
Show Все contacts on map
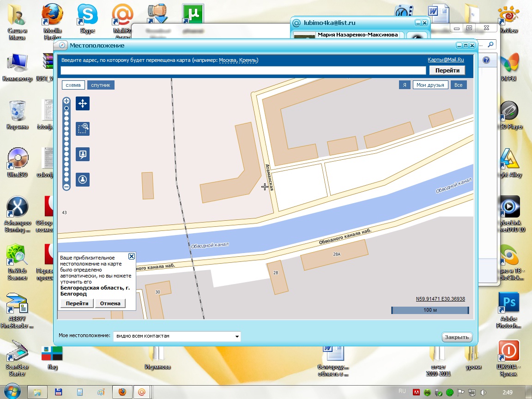(459, 85)
